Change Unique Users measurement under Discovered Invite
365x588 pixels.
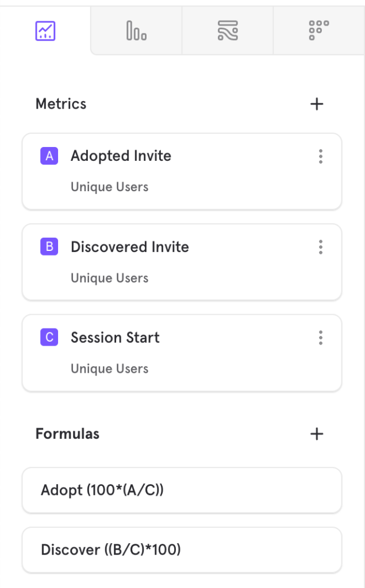[x=110, y=278]
